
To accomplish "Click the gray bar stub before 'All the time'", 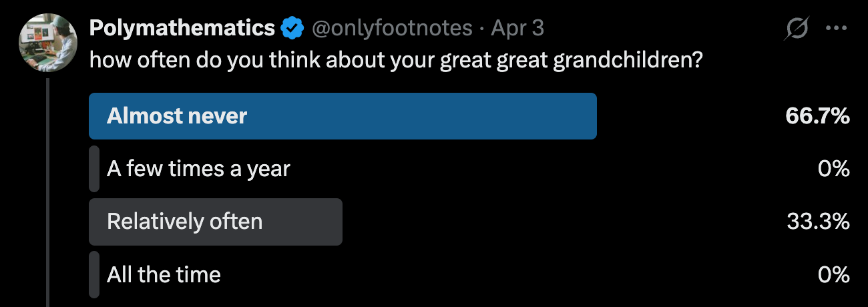I will click(94, 274).
